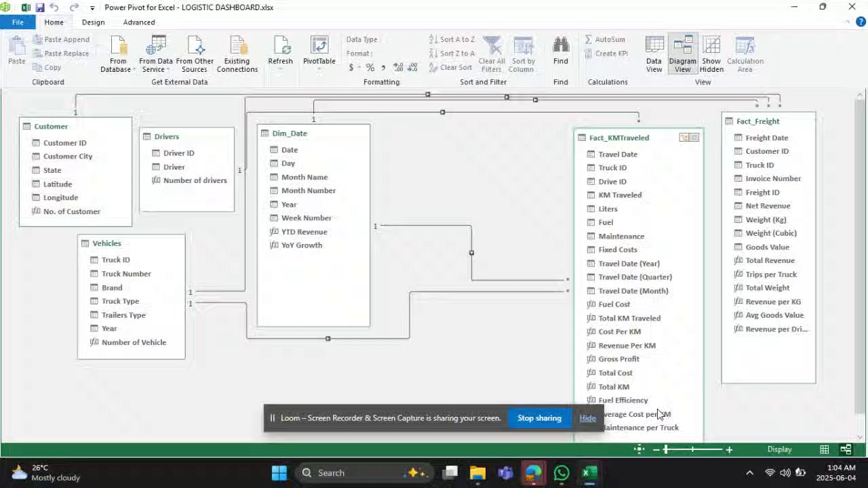Click the Paste Replace button
Viewport: 868px width, 488px height.
(60, 54)
